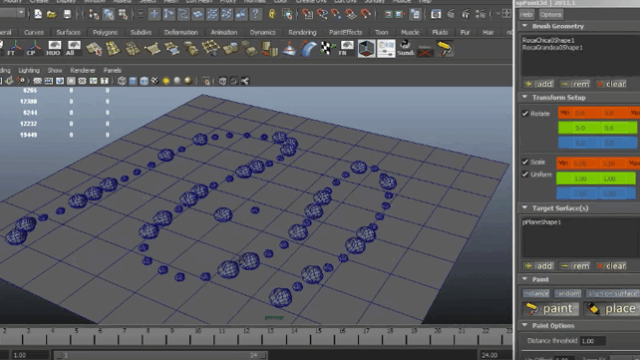Image resolution: width=640 pixels, height=360 pixels.
Task: Click clear under Target Surface(s)
Action: (x=611, y=266)
